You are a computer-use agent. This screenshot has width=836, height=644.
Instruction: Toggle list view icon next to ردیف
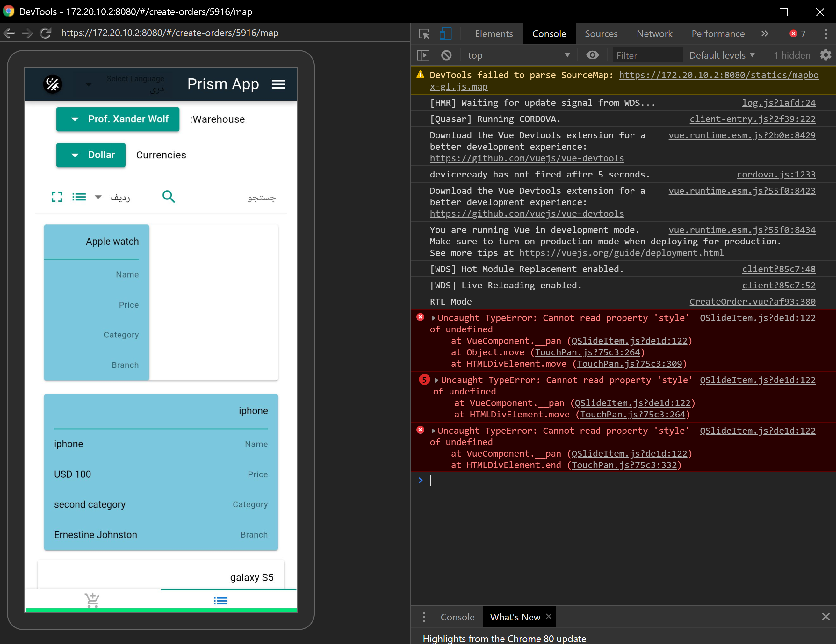tap(79, 197)
